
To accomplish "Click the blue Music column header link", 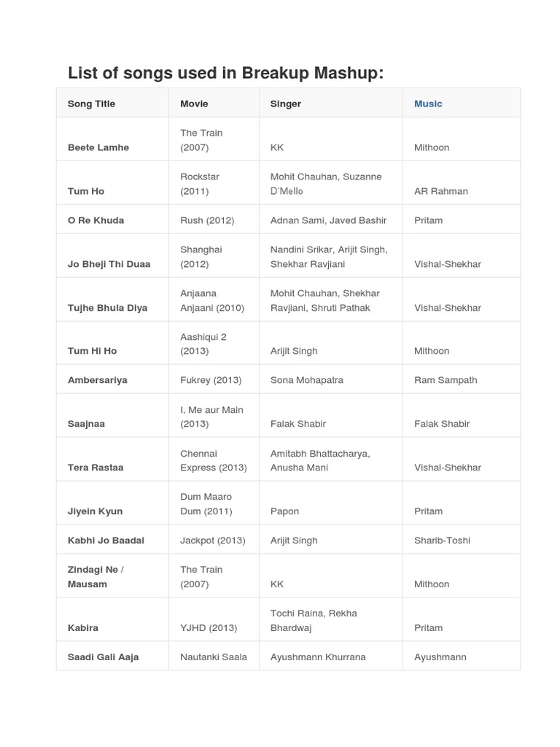I will pos(428,104).
